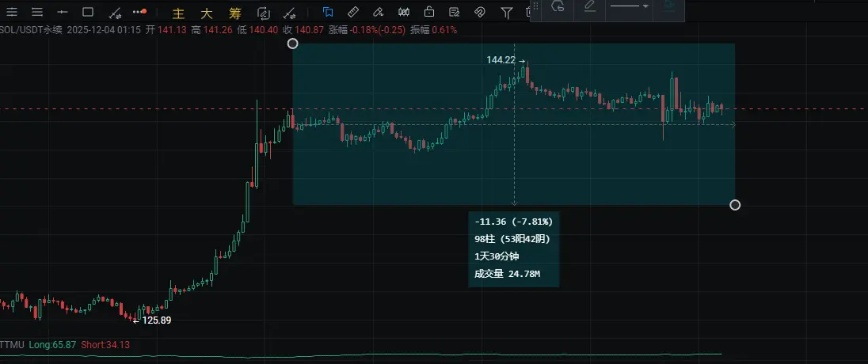Screen dimensions: 868x364
Task: Select the ruler measure tool
Action: [352, 12]
